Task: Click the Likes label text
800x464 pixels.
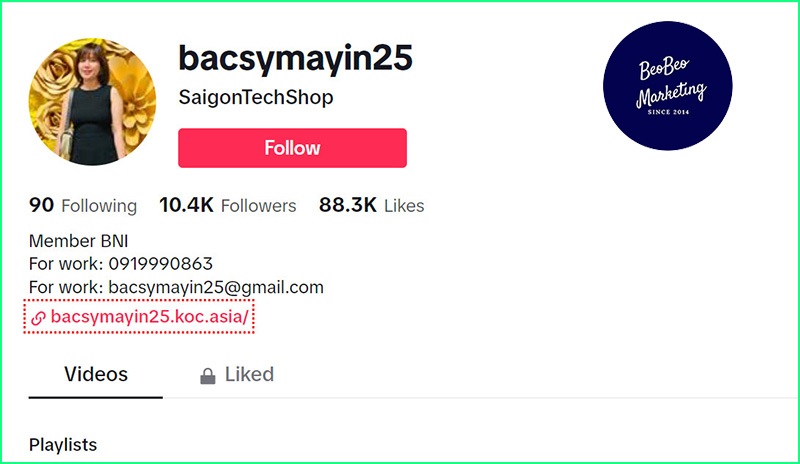Action: pos(405,206)
